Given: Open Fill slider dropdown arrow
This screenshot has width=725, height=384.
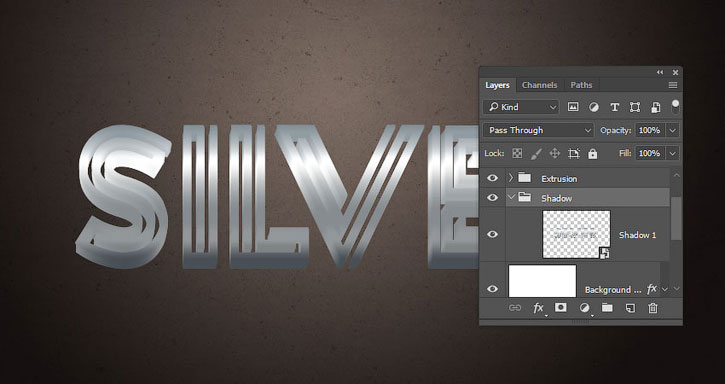Looking at the screenshot, I should click(673, 154).
